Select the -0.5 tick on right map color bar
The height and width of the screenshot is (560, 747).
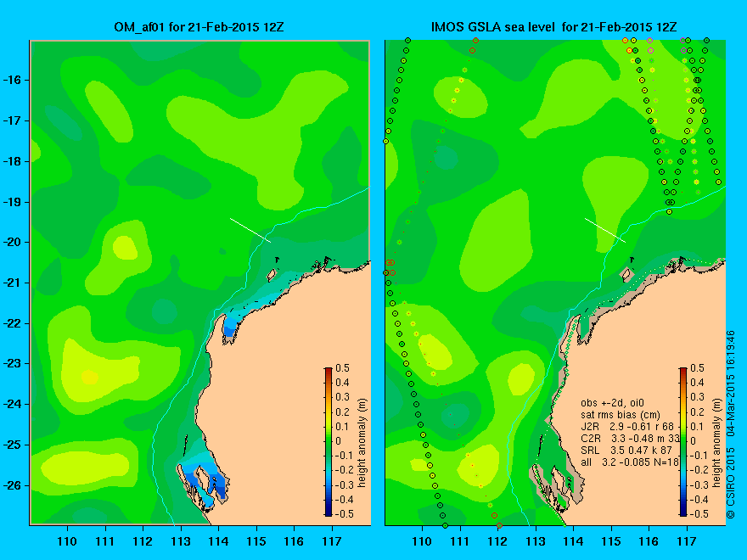699,514
